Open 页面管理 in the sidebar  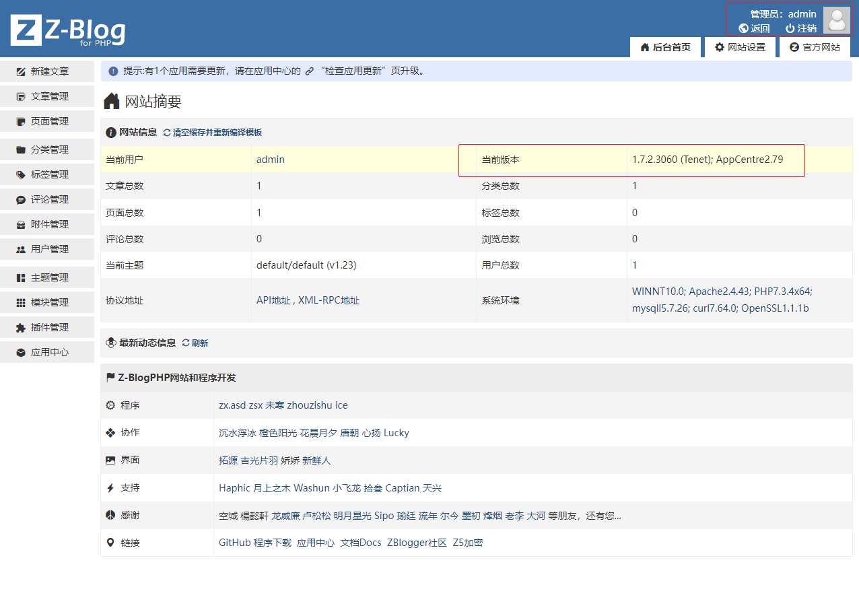click(x=47, y=121)
